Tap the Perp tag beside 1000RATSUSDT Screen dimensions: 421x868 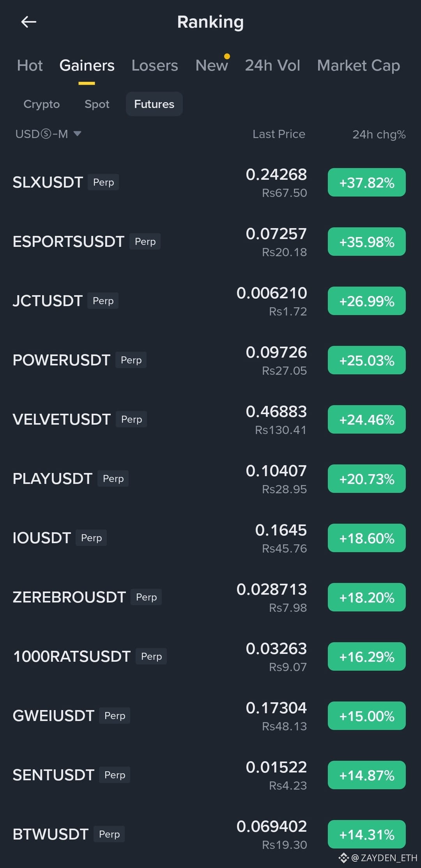point(151,656)
